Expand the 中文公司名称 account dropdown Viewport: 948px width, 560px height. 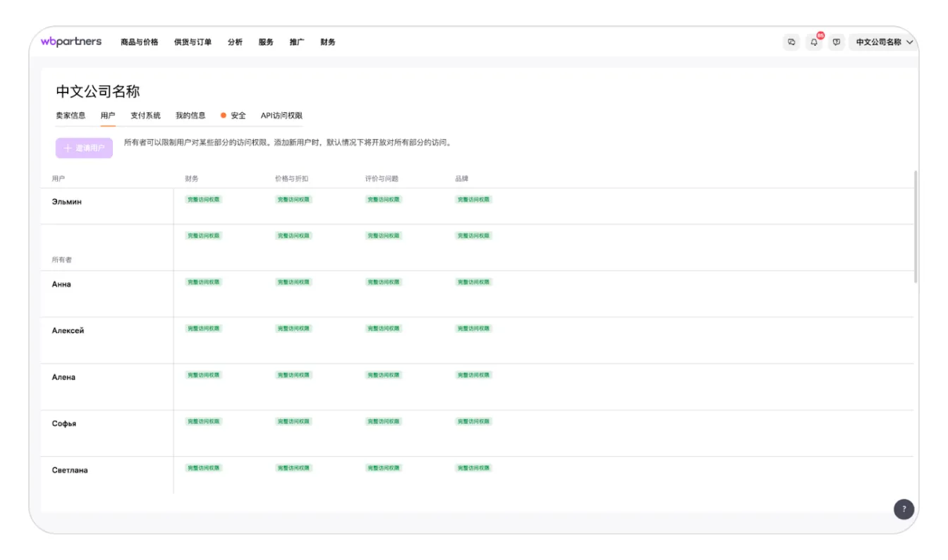coord(884,42)
